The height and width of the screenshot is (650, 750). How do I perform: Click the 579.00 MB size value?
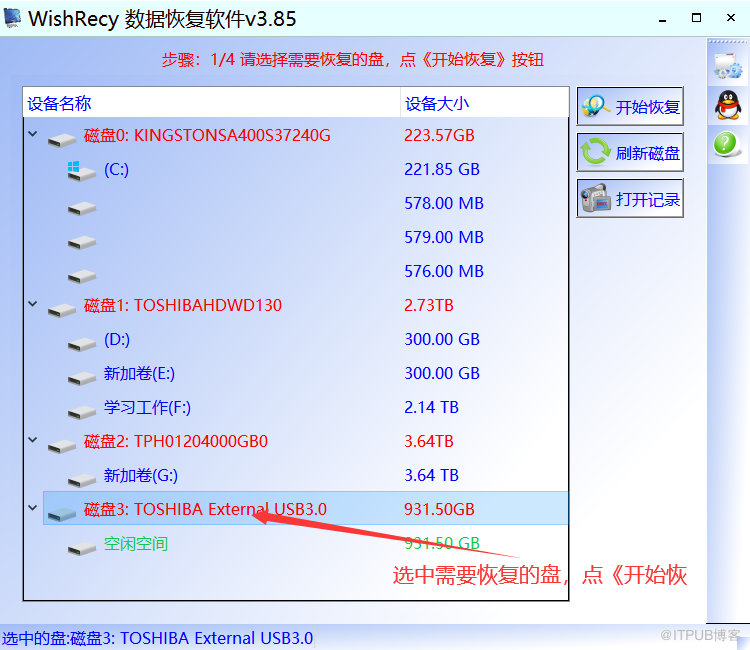point(444,237)
